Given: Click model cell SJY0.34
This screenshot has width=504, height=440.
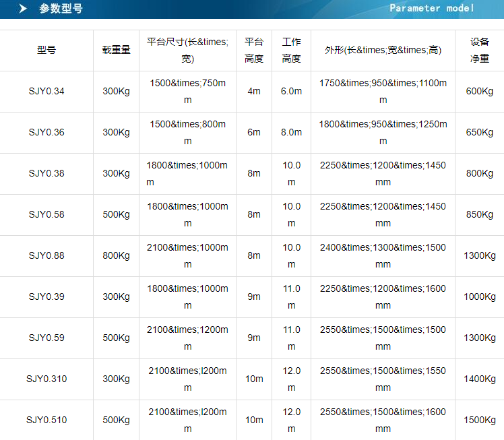Looking at the screenshot, I should pos(46,91).
